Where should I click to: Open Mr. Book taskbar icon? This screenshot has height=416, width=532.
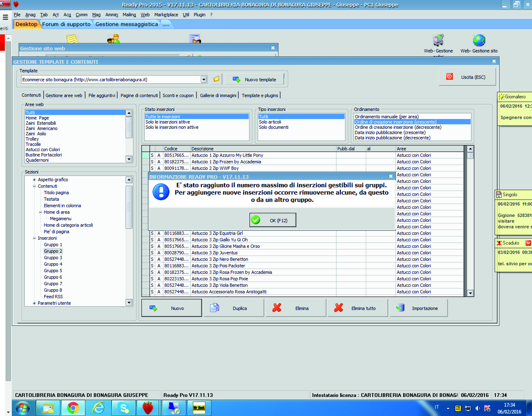pyautogui.click(x=199, y=408)
